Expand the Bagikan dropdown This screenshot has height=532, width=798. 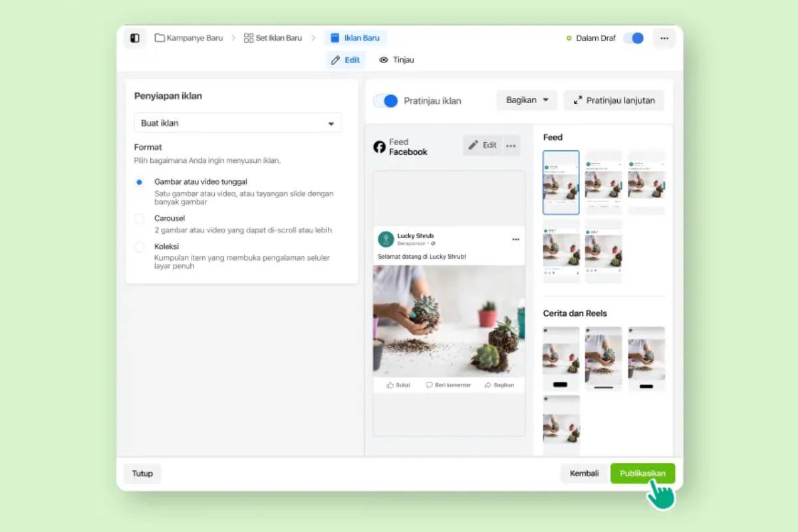pos(527,100)
